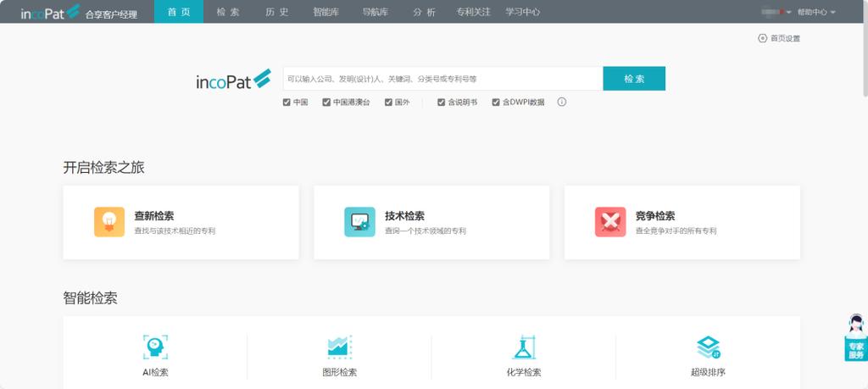This screenshot has width=868, height=389.
Task: Click the 查全竞争对手的所有专利 description
Action: click(x=676, y=231)
